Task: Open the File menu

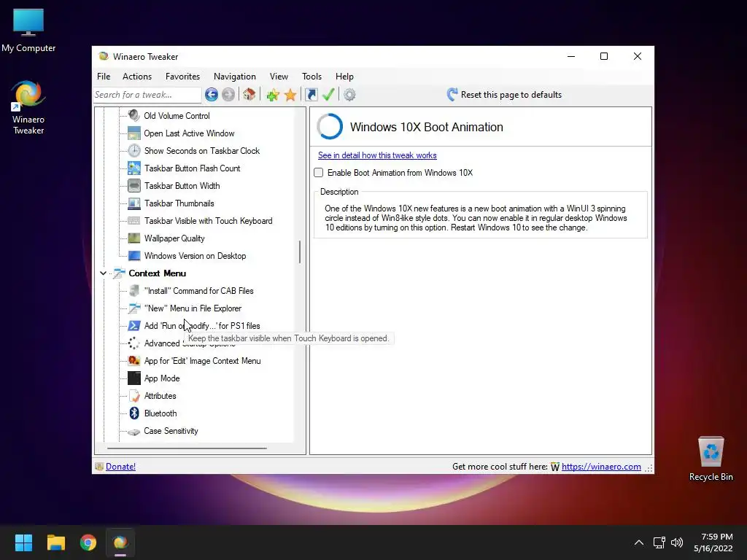Action: (x=104, y=76)
